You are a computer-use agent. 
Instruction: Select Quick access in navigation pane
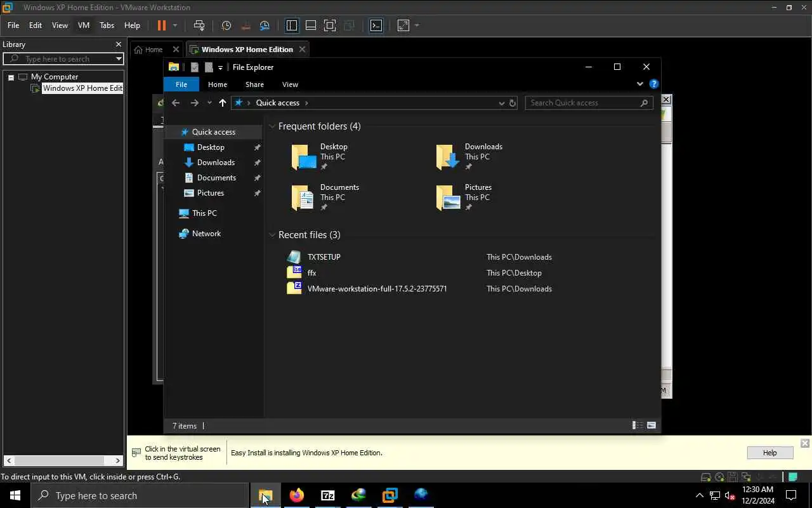point(213,132)
